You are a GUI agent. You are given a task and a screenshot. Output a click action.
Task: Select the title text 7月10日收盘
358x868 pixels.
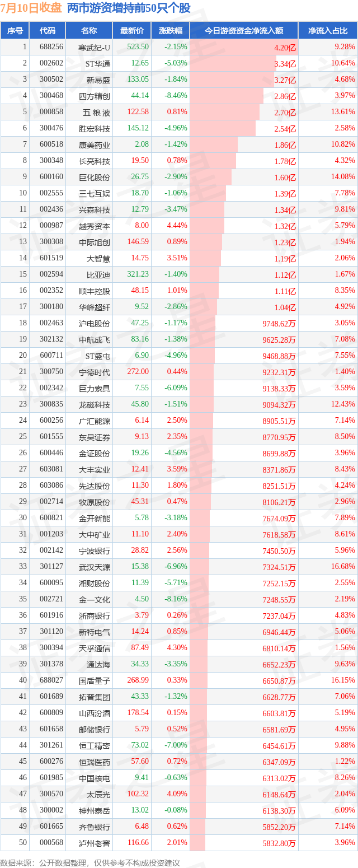tap(31, 8)
